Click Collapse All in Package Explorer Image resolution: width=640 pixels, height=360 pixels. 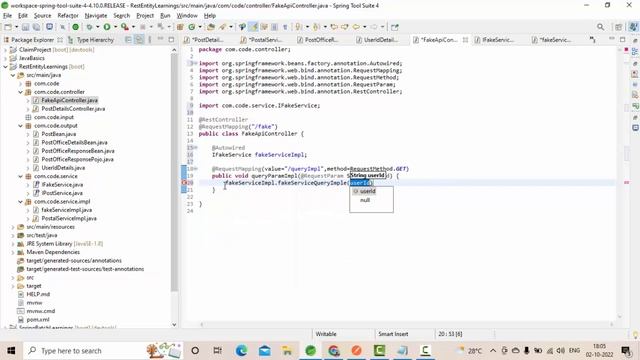pos(128,40)
